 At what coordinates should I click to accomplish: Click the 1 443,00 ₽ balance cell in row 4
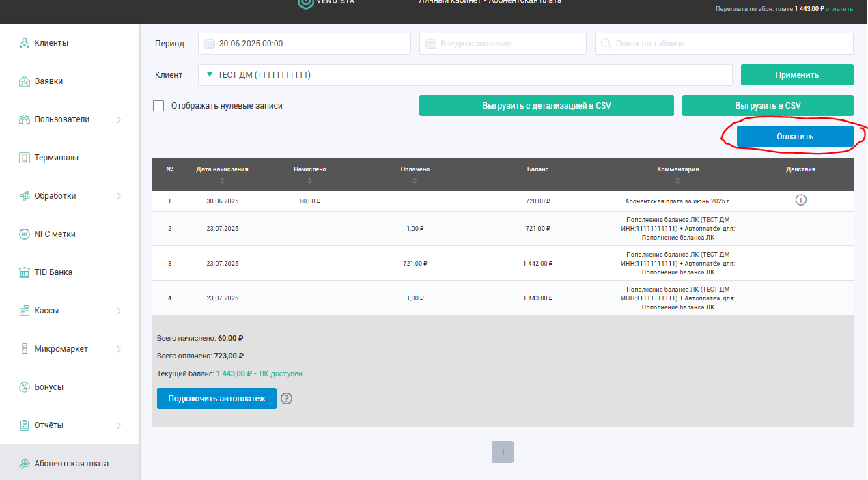[x=537, y=298]
